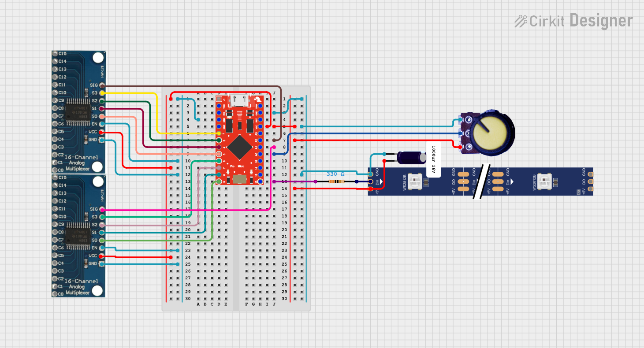Select the +5V pad at strip's far end
The width and height of the screenshot is (644, 348).
(x=590, y=189)
